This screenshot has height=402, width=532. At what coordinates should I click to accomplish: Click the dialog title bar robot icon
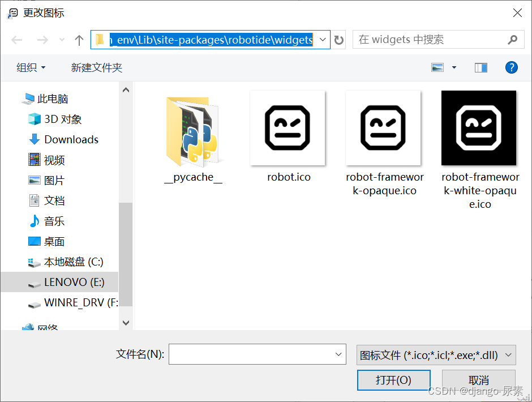pos(12,13)
